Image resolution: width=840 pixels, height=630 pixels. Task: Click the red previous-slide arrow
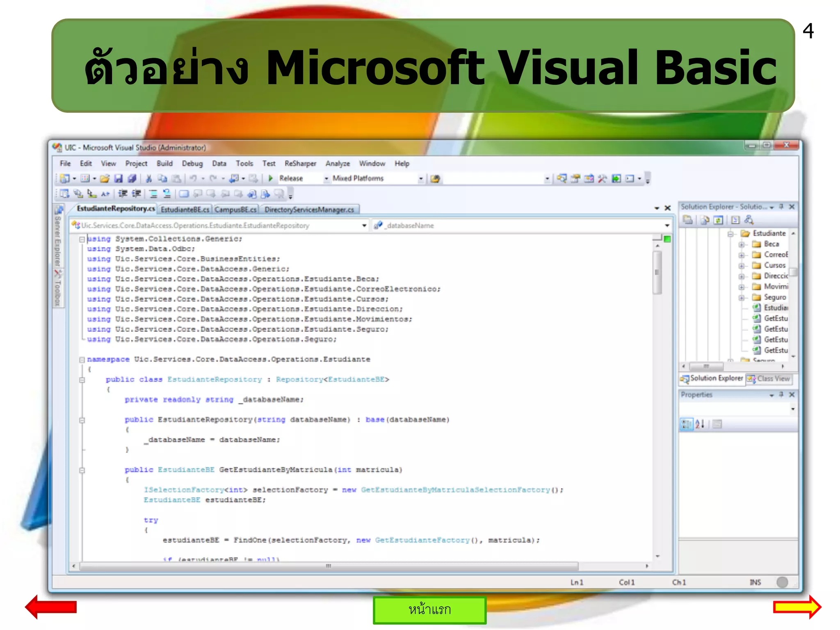coord(51,607)
